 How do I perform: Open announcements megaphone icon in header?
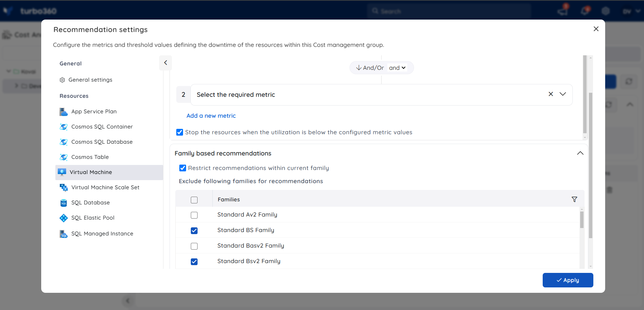[563, 11]
